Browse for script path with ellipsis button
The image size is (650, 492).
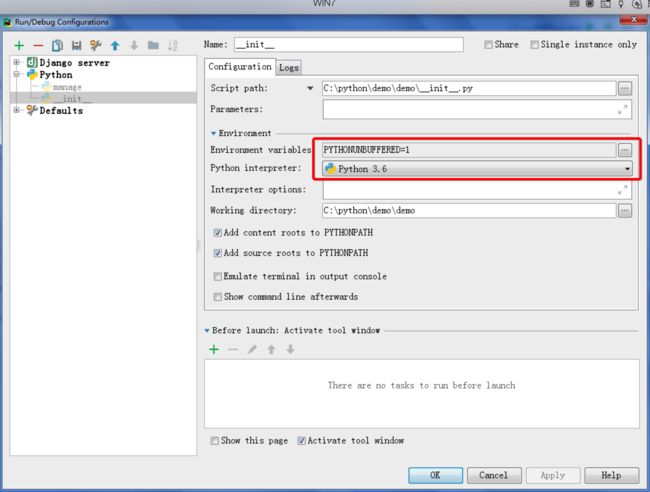coord(625,88)
